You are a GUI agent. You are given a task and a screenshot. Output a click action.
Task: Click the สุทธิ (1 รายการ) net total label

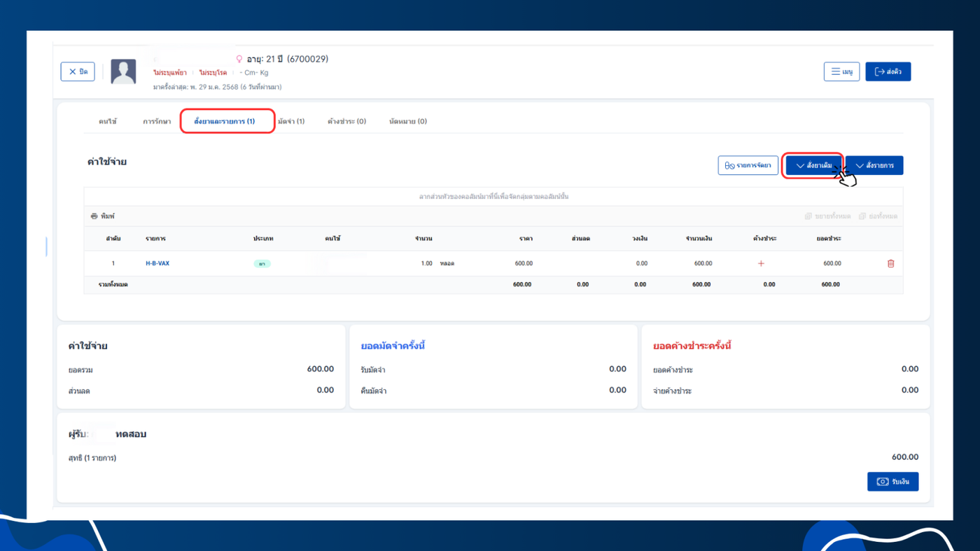[92, 458]
